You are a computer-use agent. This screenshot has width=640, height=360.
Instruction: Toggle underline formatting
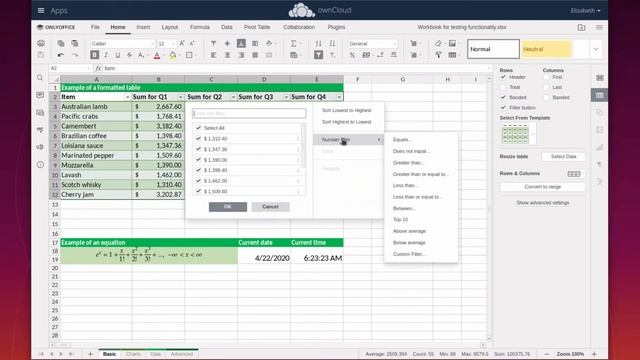coord(118,55)
